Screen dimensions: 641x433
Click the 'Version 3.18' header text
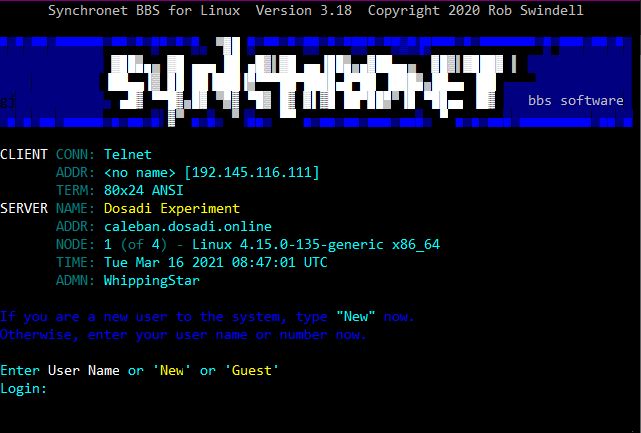304,10
